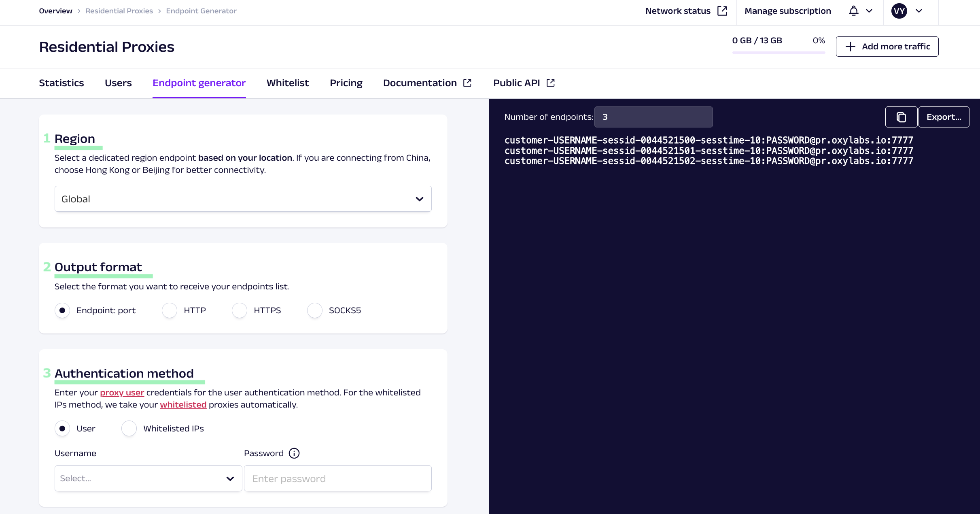Open the Whitelist tab

(287, 83)
